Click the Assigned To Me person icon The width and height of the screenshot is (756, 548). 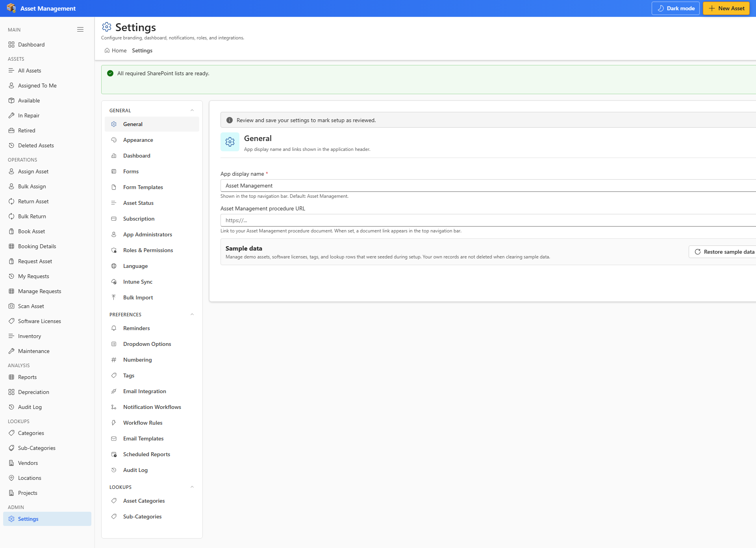pyautogui.click(x=11, y=85)
